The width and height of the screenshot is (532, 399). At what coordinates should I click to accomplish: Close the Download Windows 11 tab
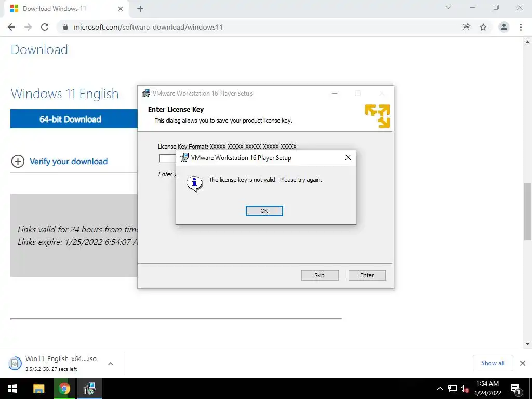(x=121, y=9)
